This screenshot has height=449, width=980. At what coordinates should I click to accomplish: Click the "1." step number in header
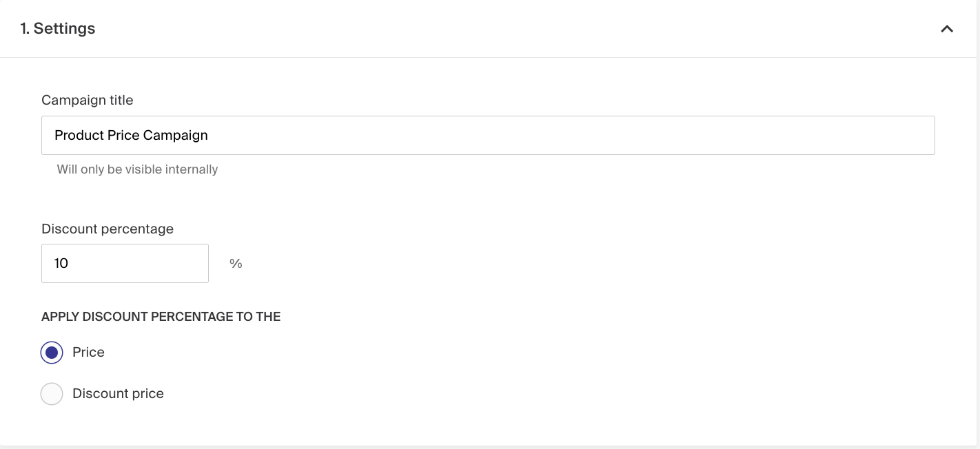click(x=25, y=29)
